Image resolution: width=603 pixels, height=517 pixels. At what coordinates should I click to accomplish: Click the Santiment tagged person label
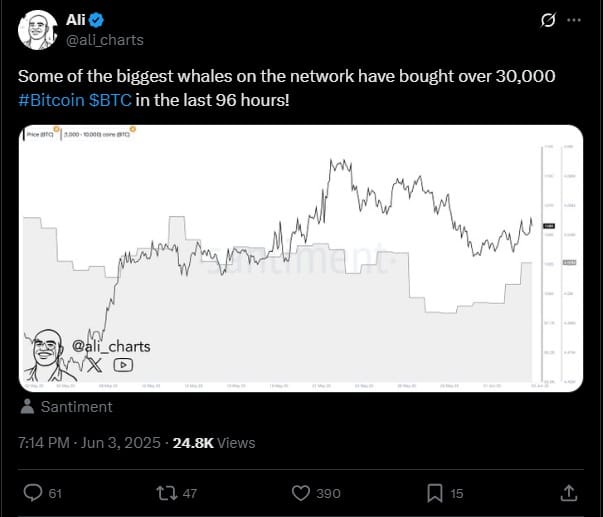[x=77, y=407]
